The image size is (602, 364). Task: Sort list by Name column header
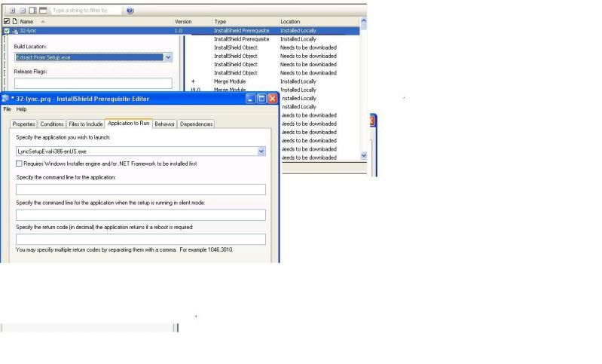coord(26,22)
